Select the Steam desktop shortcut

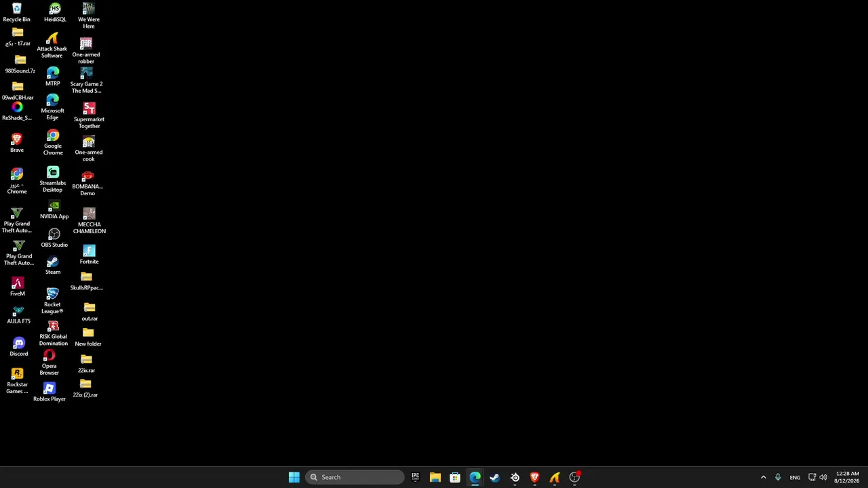pos(53,265)
